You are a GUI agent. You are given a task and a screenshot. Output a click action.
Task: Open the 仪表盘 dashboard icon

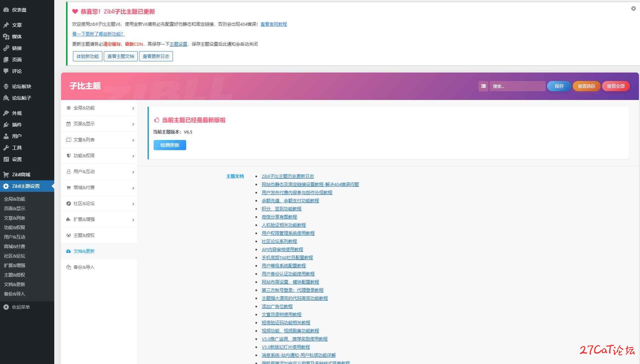pos(6,10)
